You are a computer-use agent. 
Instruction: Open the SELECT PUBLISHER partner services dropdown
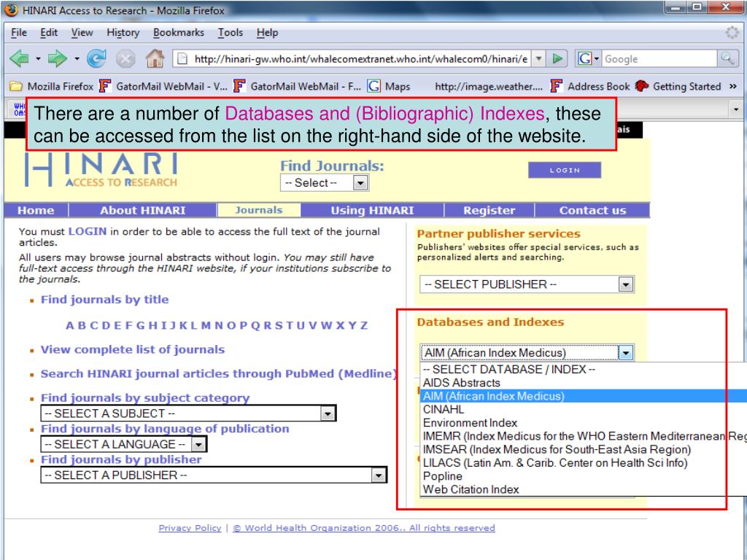click(x=527, y=284)
